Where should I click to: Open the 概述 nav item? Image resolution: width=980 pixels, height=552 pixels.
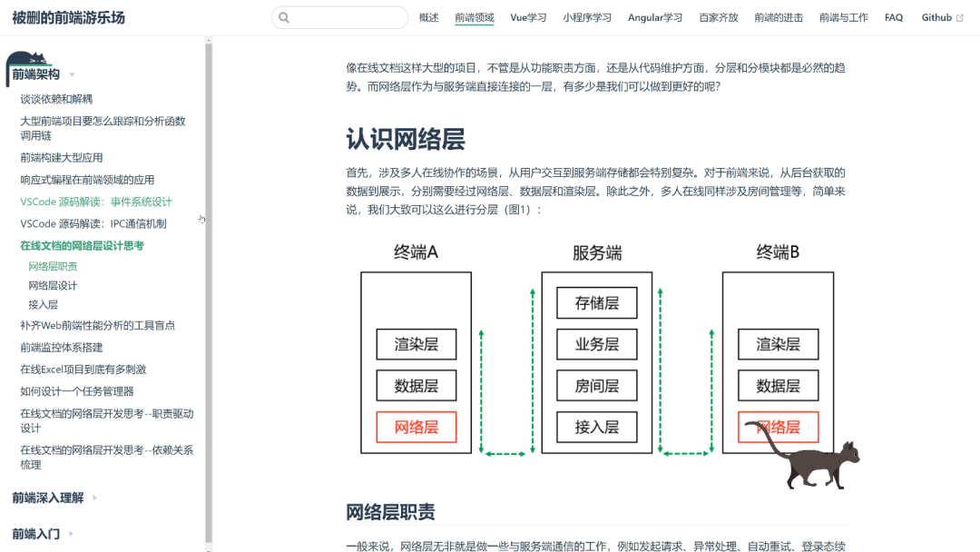pos(428,18)
